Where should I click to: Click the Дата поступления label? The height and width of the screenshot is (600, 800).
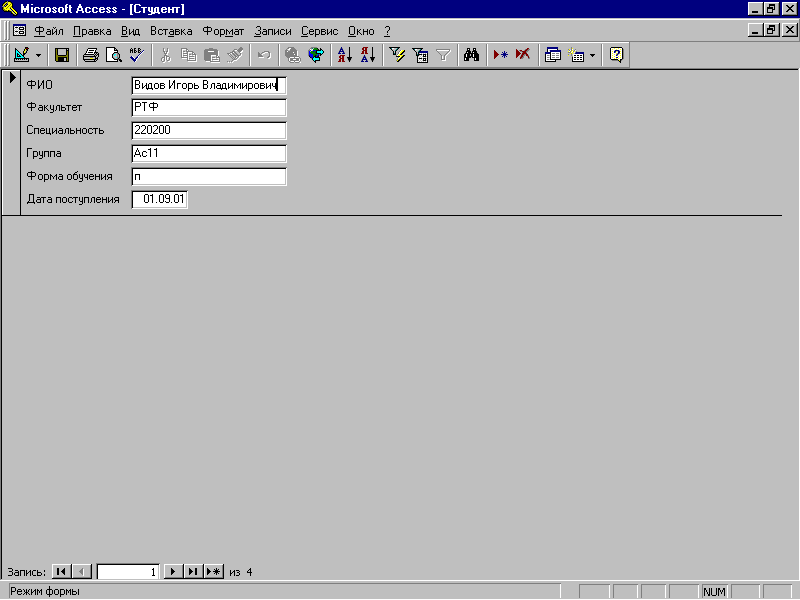click(x=73, y=199)
